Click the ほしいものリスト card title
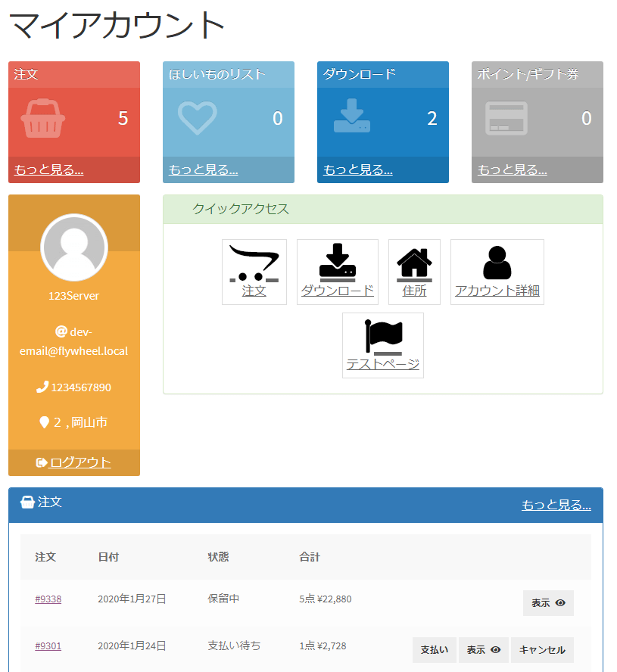 [217, 74]
